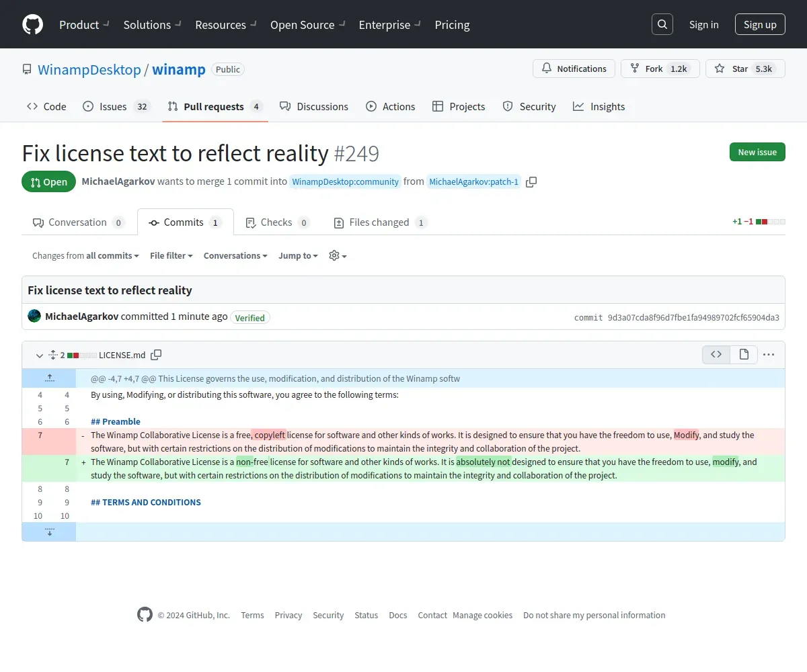Open footer Terms link
Screen dimensions: 807x672
point(252,615)
